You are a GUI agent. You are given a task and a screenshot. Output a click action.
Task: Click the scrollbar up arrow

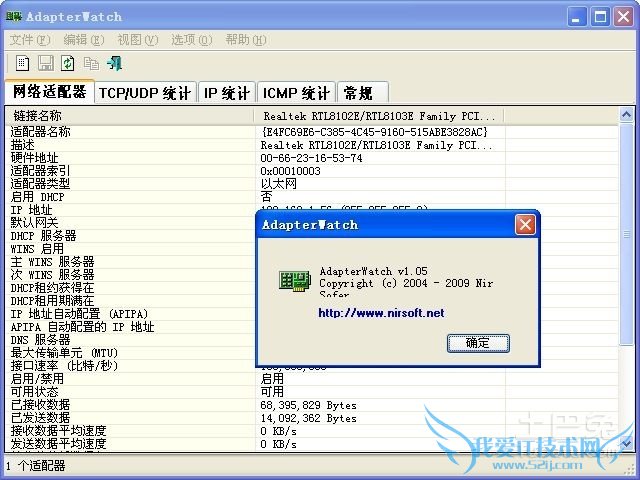(626, 115)
